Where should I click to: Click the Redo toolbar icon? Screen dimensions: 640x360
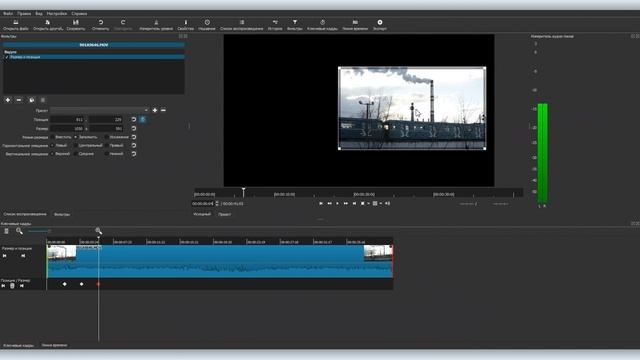(x=123, y=22)
